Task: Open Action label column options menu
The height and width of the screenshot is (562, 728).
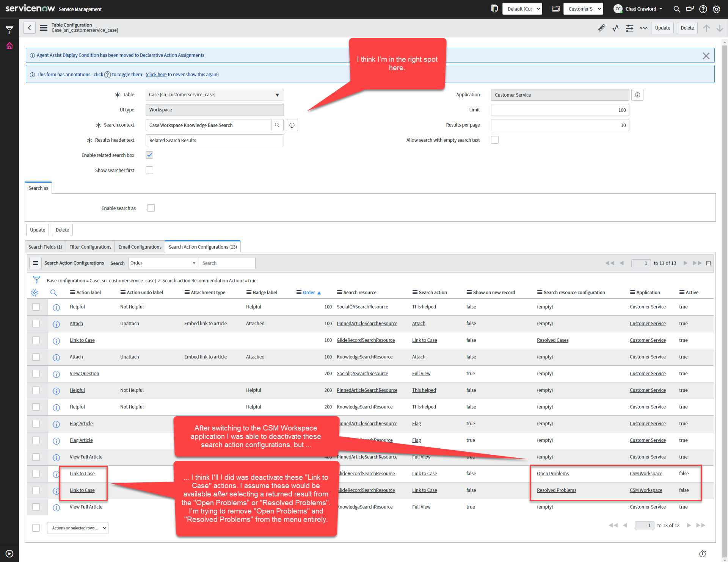Action: 72,293
